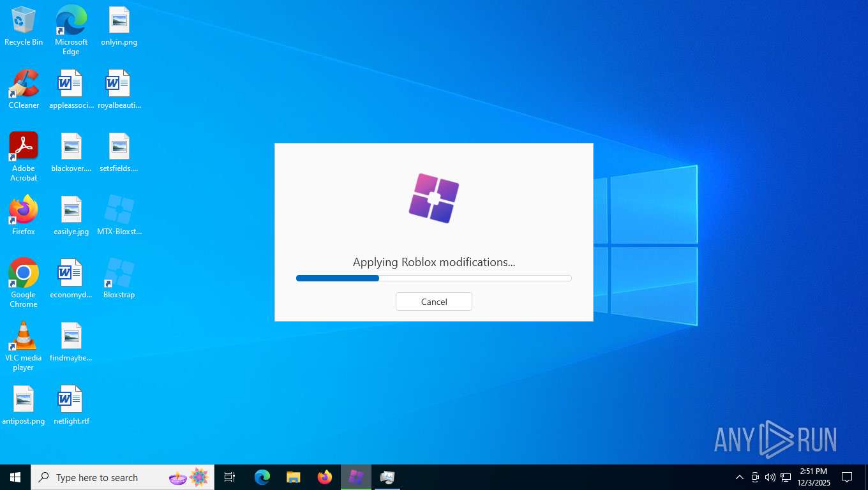Open the Windows Start menu
Screen dimensions: 868x490
[15, 477]
